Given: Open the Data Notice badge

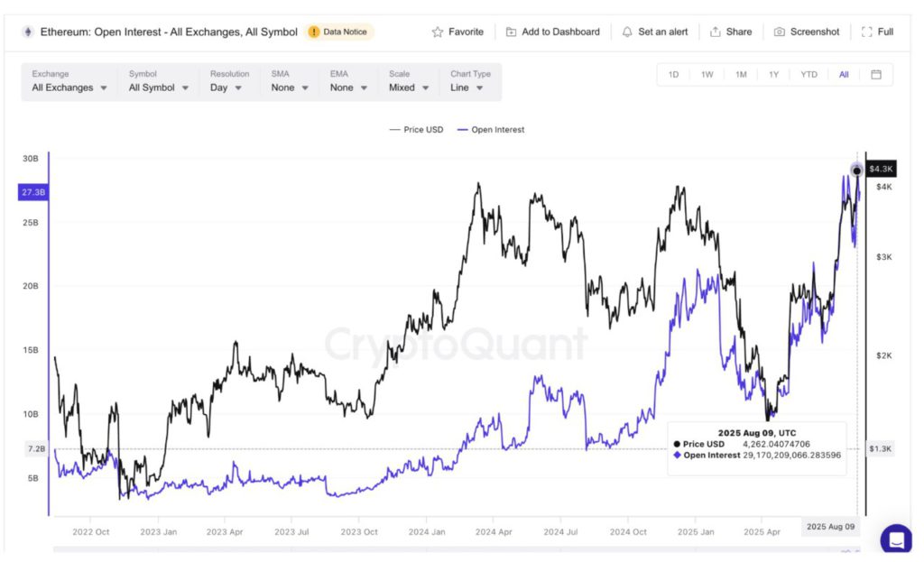Looking at the screenshot, I should (339, 32).
